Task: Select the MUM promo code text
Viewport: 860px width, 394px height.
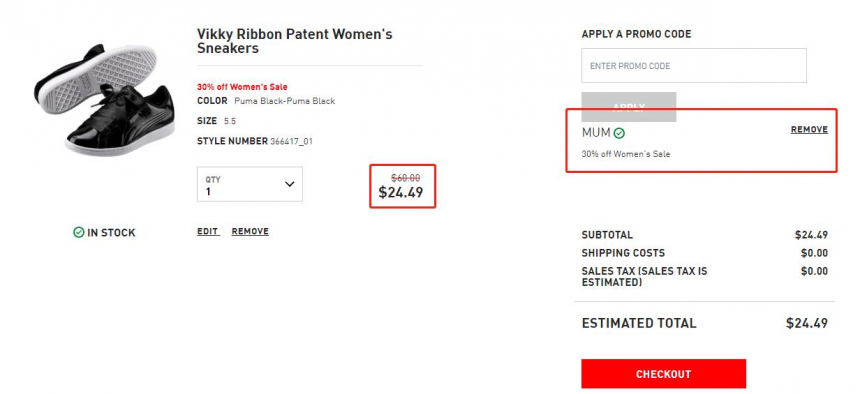Action: [596, 133]
